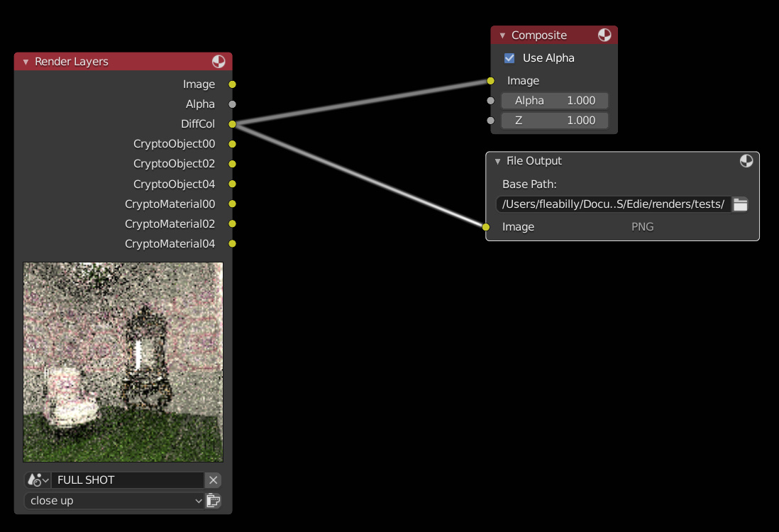
Task: Click the CryptoMaterial02 output socket
Action: tap(232, 223)
